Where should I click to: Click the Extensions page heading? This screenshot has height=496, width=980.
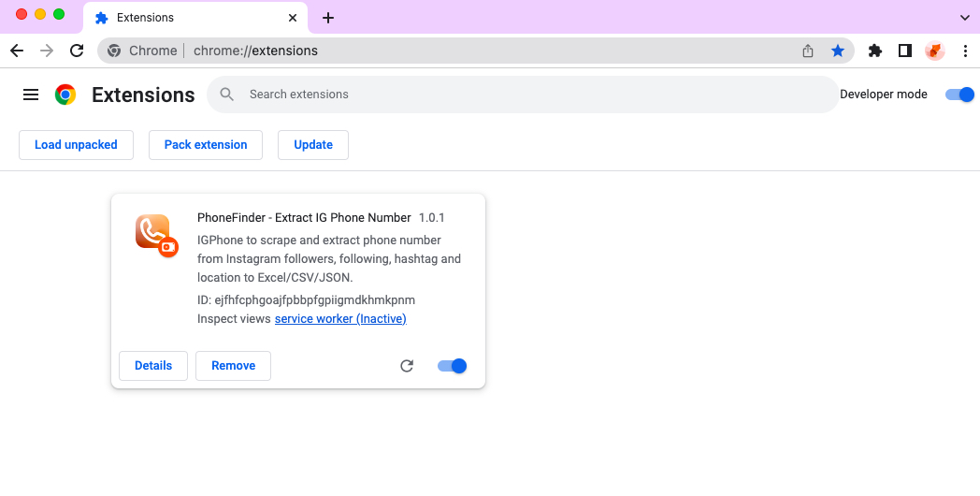143,95
